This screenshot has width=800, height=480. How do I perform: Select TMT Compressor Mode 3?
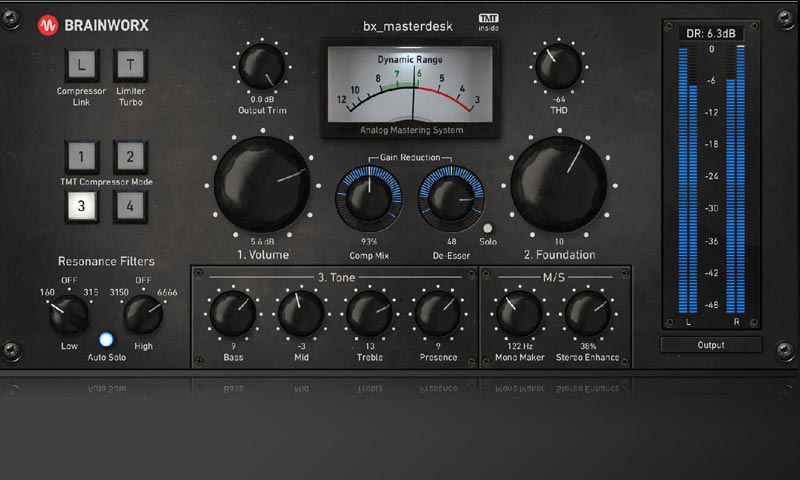point(81,206)
